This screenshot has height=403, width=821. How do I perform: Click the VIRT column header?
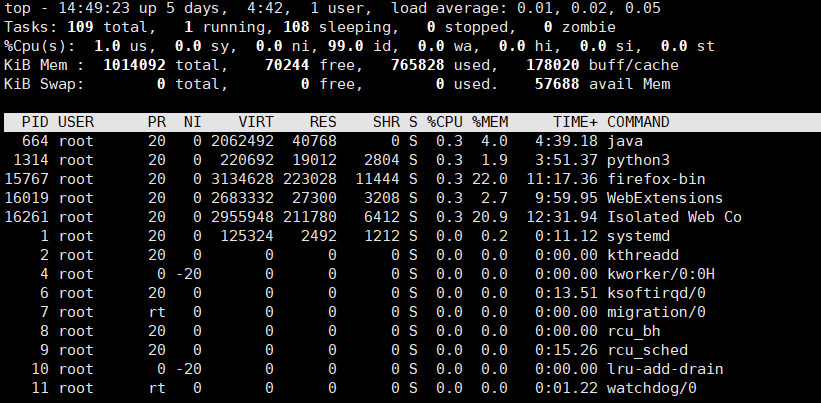[x=256, y=122]
